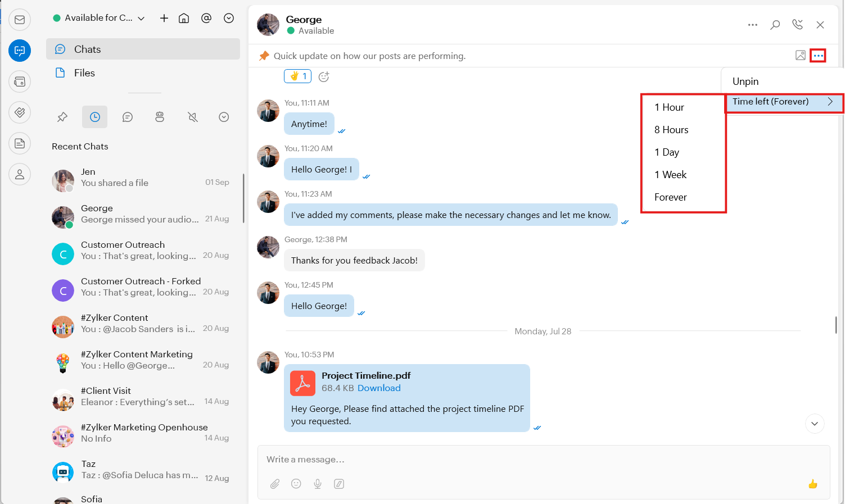Screen dimensions: 845x504
Task: Open pinned message three-dot menu
Action: click(x=818, y=56)
